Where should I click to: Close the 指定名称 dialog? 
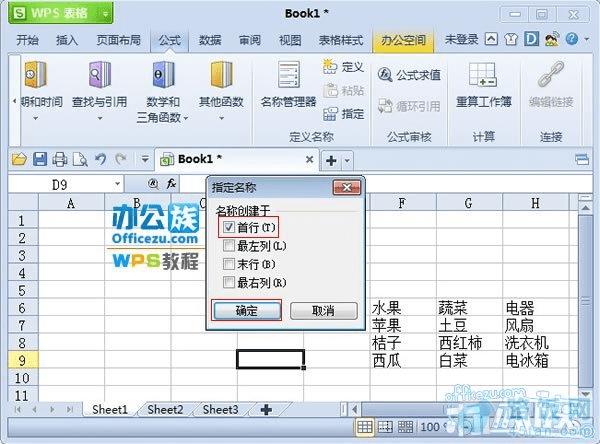(347, 188)
